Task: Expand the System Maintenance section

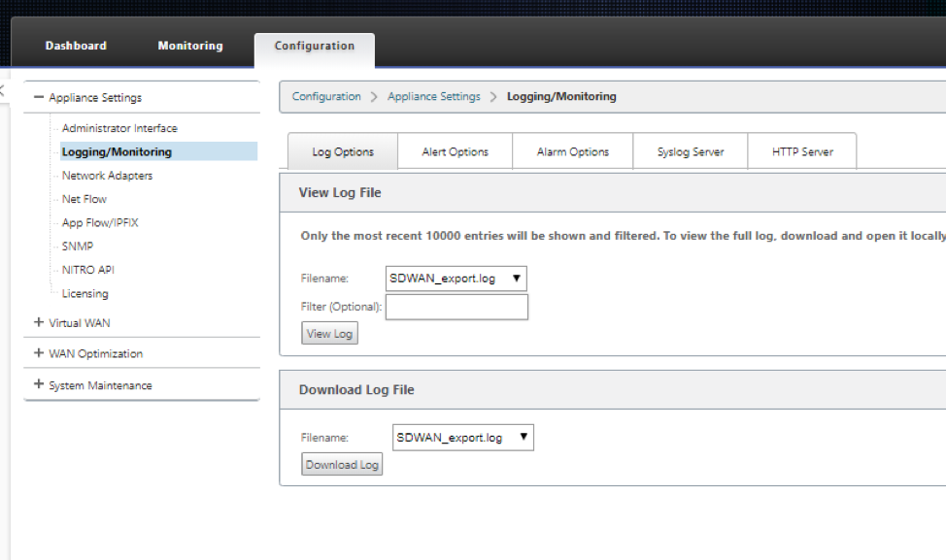Action: 39,384
